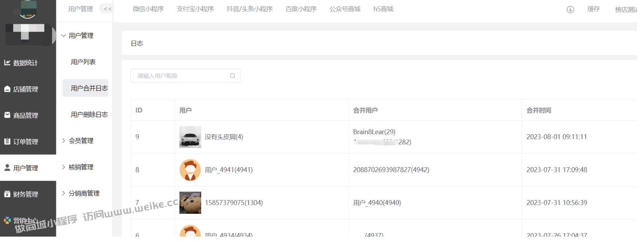Click ID cell 8 in the table
644x249 pixels.
click(x=137, y=170)
